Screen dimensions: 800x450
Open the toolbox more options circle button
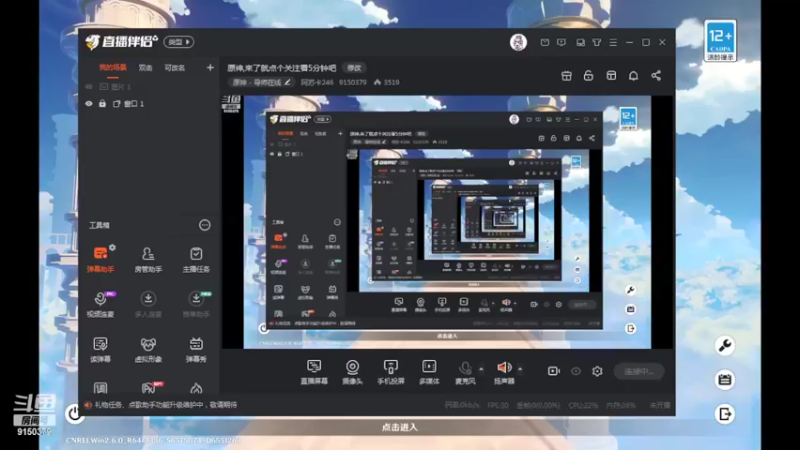click(x=205, y=225)
